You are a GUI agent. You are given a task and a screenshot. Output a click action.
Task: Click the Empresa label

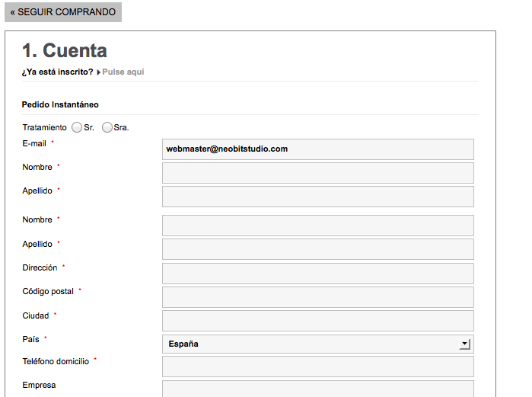(x=39, y=385)
